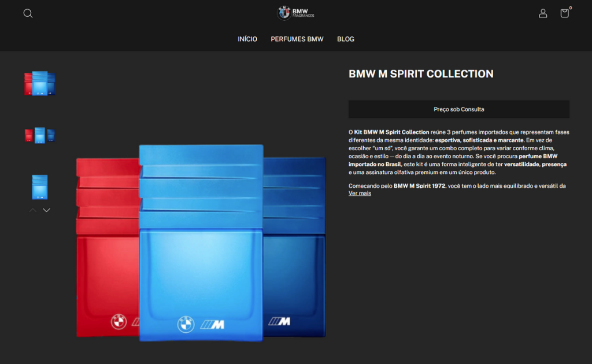592x364 pixels.
Task: Select the second smaller-bottles thumbnail
Action: pos(40,135)
